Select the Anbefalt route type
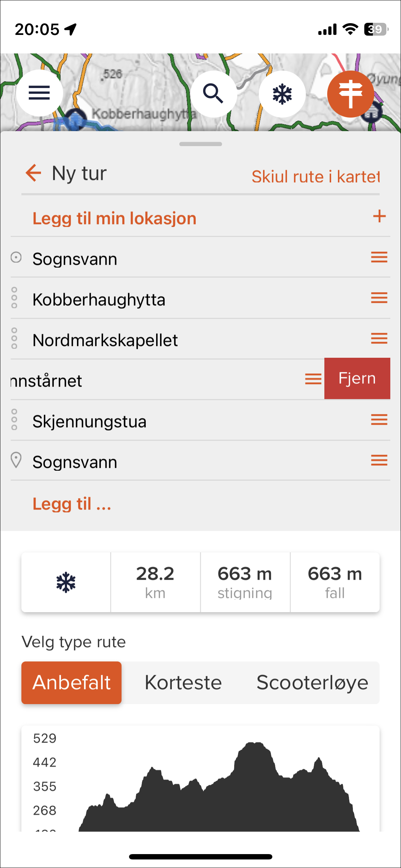This screenshot has width=401, height=868. [x=72, y=682]
